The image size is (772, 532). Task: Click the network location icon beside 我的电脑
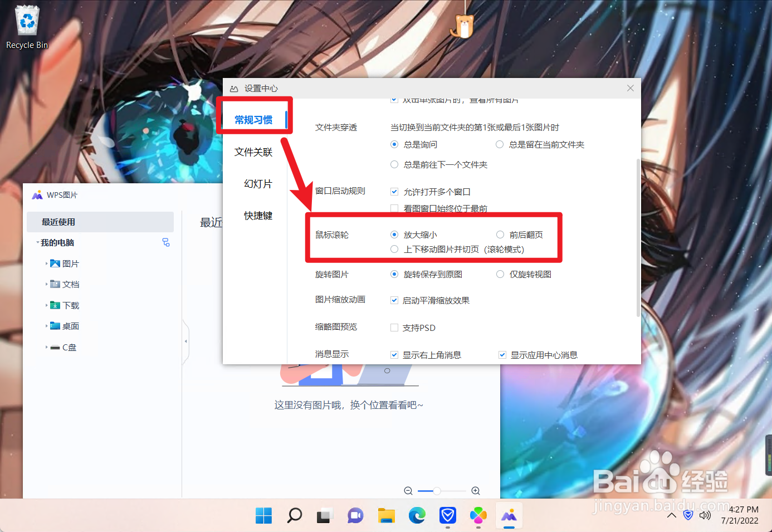tap(166, 242)
